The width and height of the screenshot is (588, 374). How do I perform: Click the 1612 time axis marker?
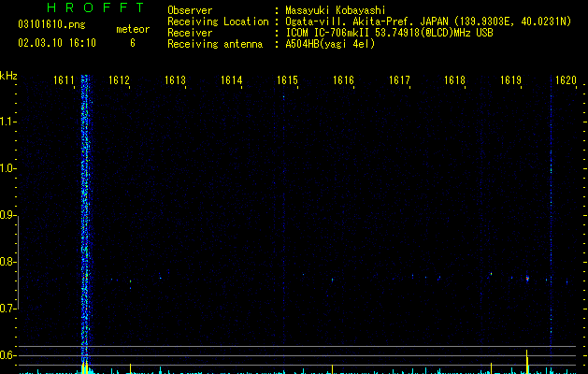119,80
